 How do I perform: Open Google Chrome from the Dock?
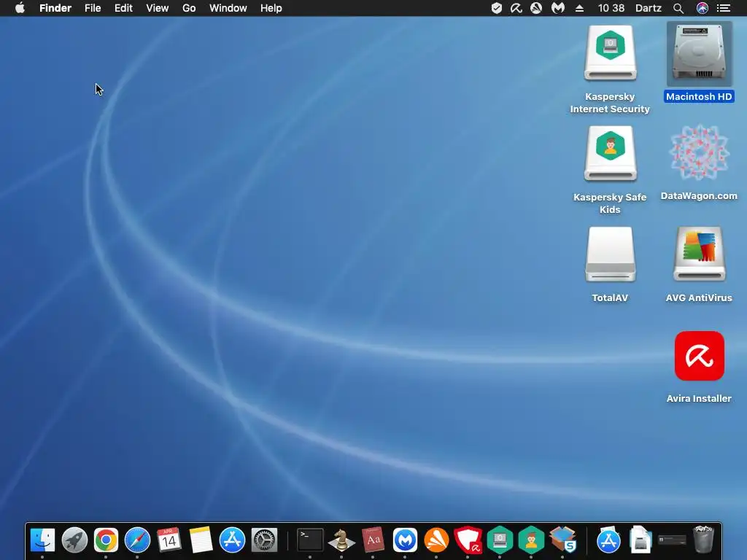point(106,540)
